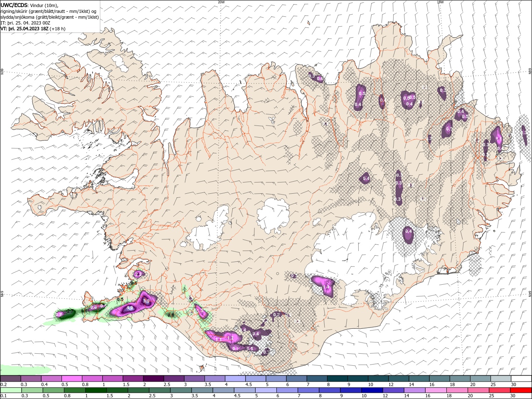Select the violet 12 swatch, lower legend bar
This screenshot has width=532, height=399.
[x=393, y=390]
